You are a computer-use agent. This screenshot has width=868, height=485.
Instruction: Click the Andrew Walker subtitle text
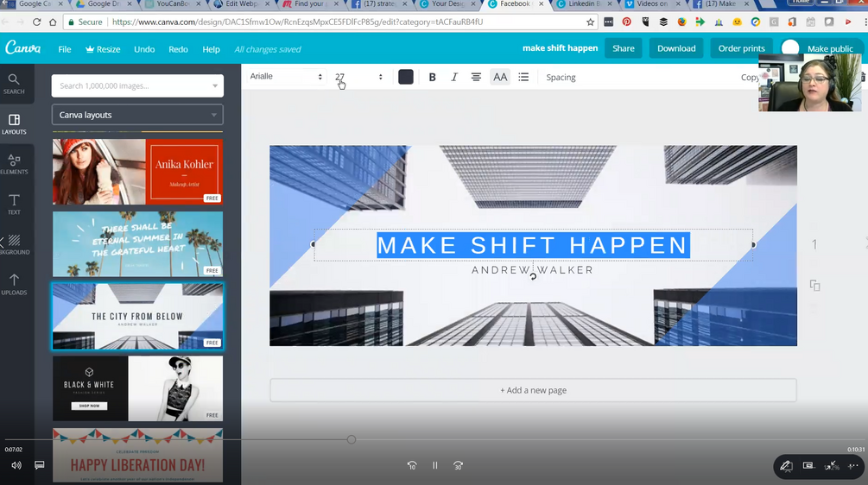(532, 270)
